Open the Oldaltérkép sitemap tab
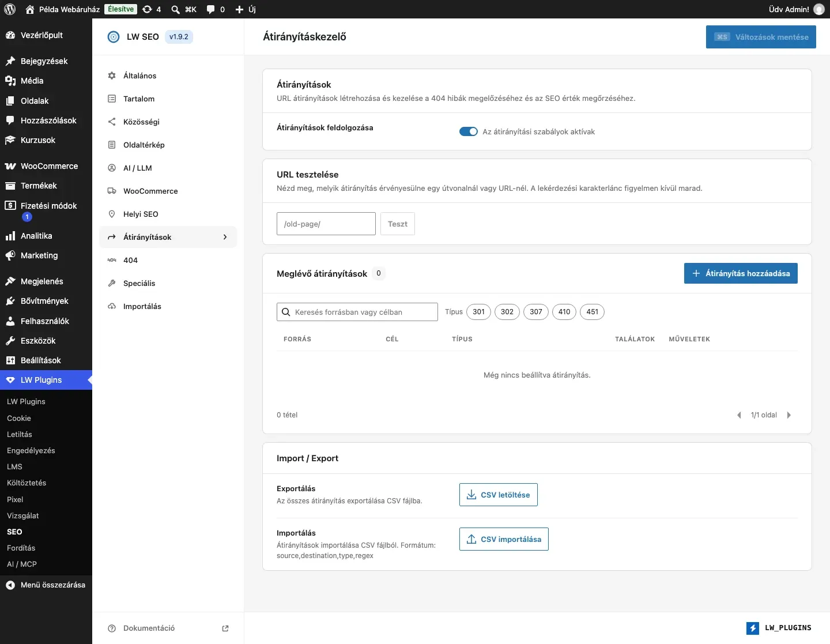Viewport: 830px width, 644px height. [x=168, y=145]
